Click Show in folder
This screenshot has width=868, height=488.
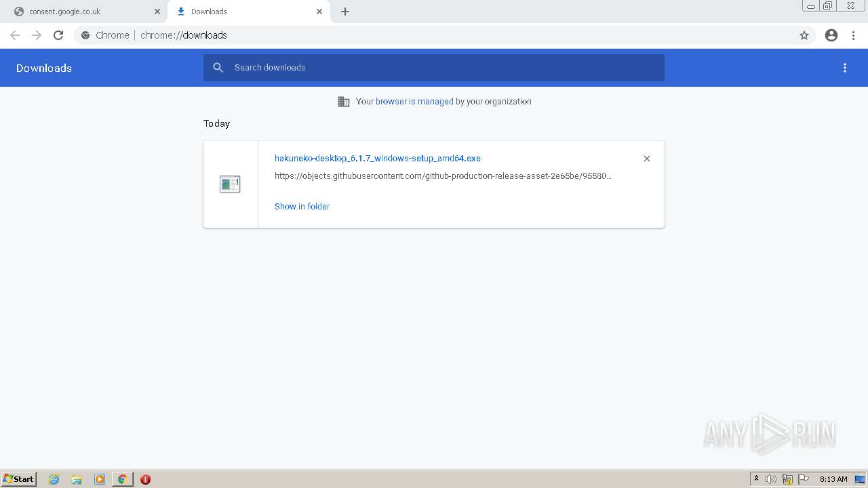pos(302,207)
